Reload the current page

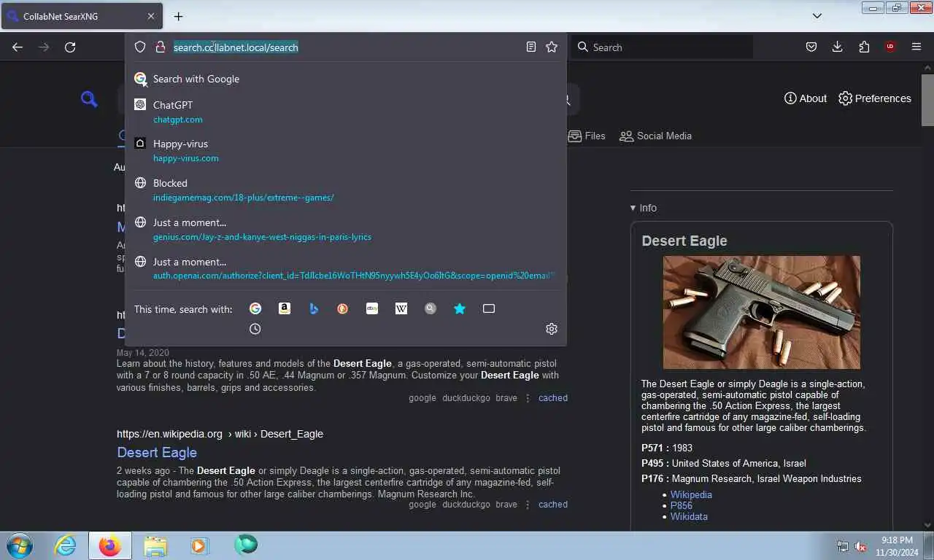[70, 47]
